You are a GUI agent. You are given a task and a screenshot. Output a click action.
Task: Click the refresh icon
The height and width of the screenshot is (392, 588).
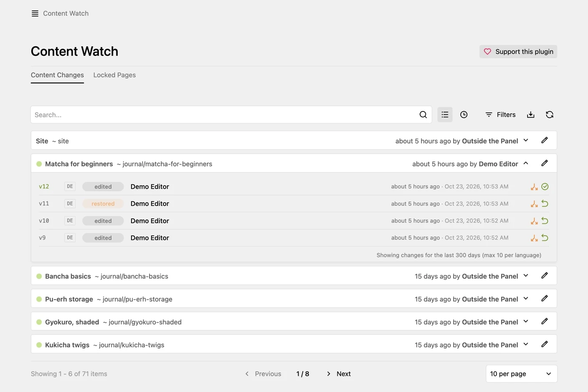[x=550, y=115]
